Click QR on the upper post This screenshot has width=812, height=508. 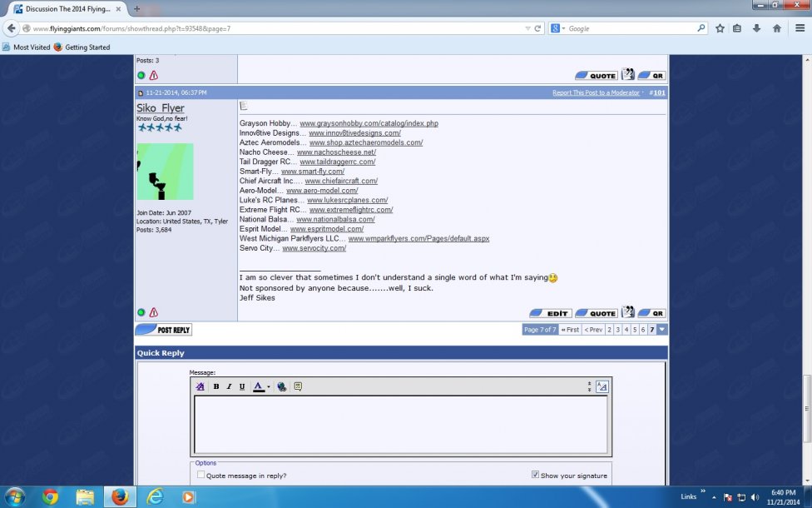(651, 75)
